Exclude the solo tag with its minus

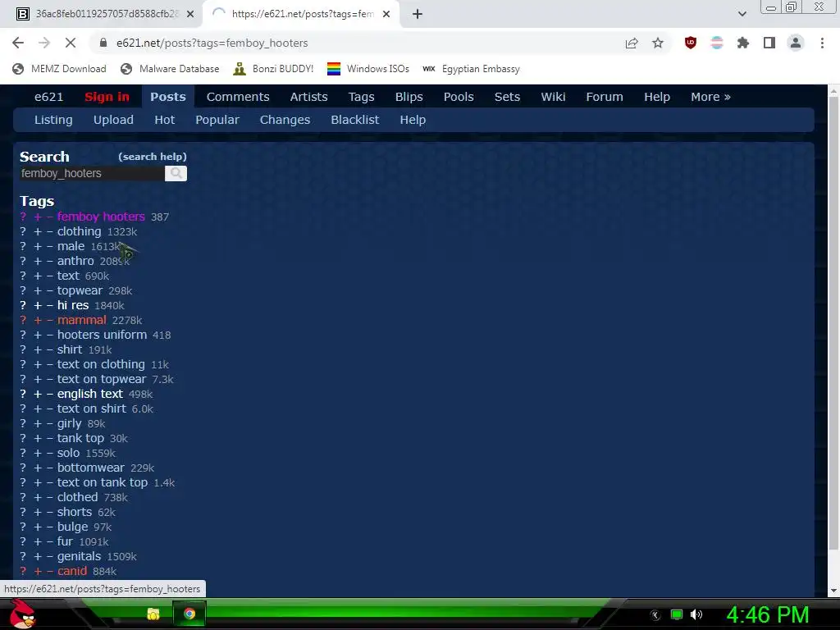click(50, 453)
